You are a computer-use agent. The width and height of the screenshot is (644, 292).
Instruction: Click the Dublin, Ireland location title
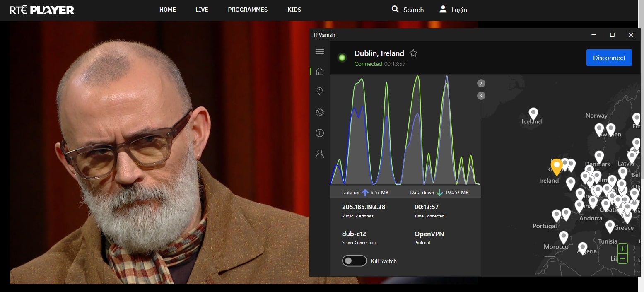click(379, 53)
